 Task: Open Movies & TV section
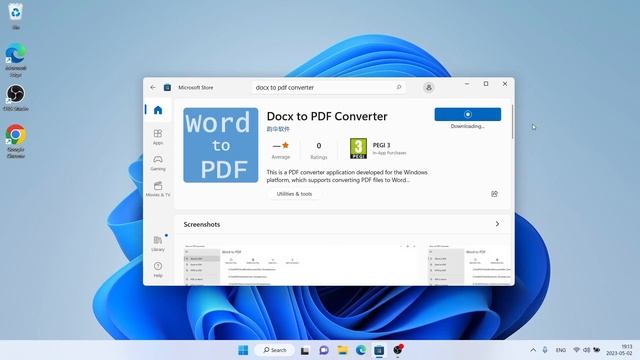158,189
